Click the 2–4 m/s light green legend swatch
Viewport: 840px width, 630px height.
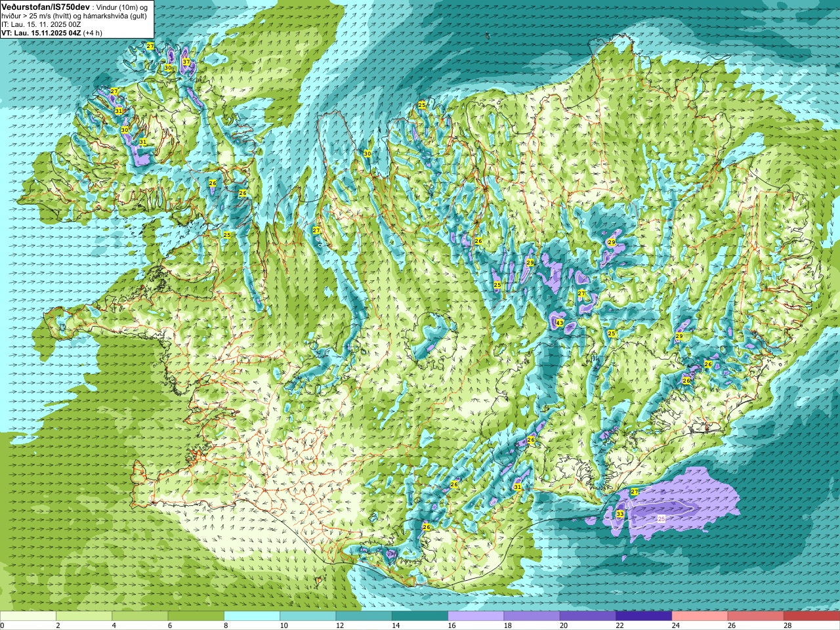(x=84, y=616)
